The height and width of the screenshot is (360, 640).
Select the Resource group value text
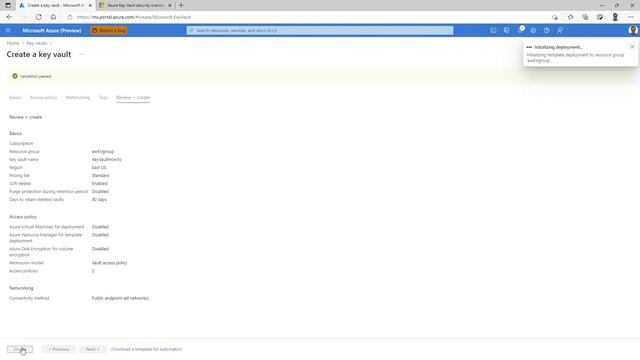click(103, 151)
